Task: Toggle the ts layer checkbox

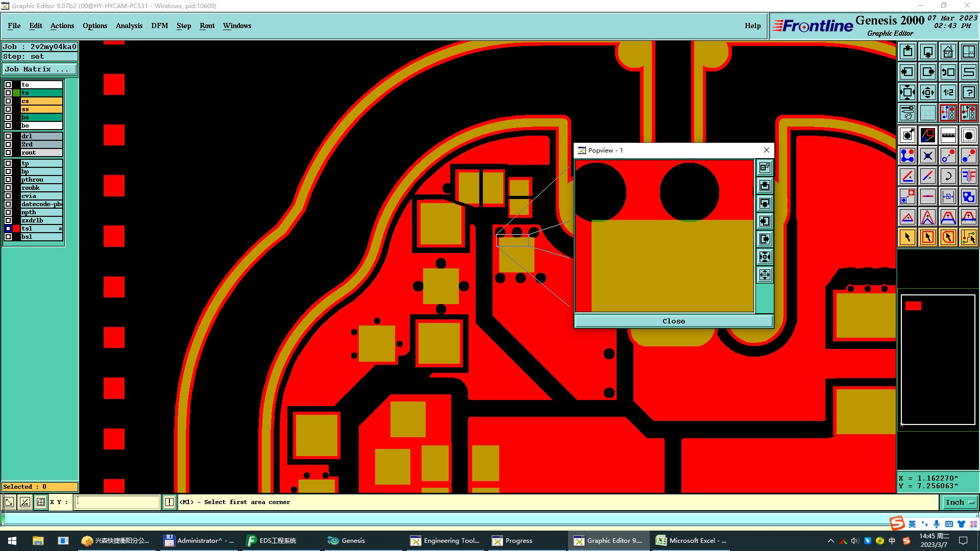Action: tap(8, 93)
